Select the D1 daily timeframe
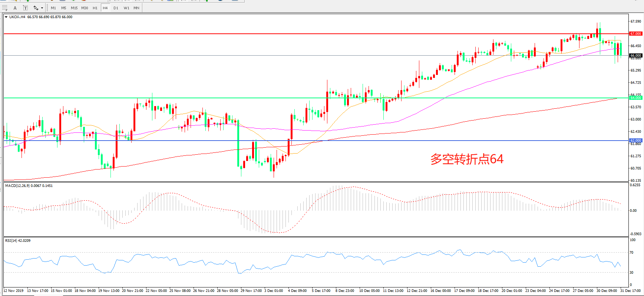This screenshot has height=296, width=644. (x=116, y=8)
